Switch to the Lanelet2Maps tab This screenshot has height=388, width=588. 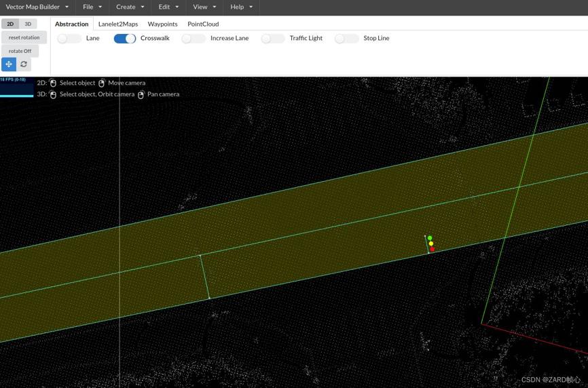(118, 24)
